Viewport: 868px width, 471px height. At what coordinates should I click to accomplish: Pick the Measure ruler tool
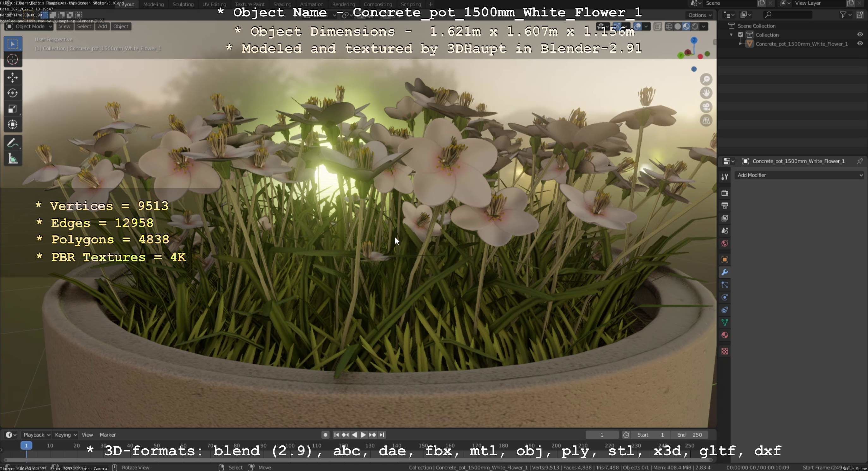click(12, 158)
